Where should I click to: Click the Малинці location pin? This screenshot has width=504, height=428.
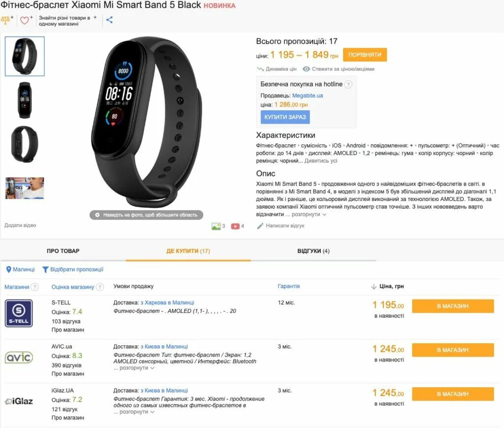coord(9,269)
